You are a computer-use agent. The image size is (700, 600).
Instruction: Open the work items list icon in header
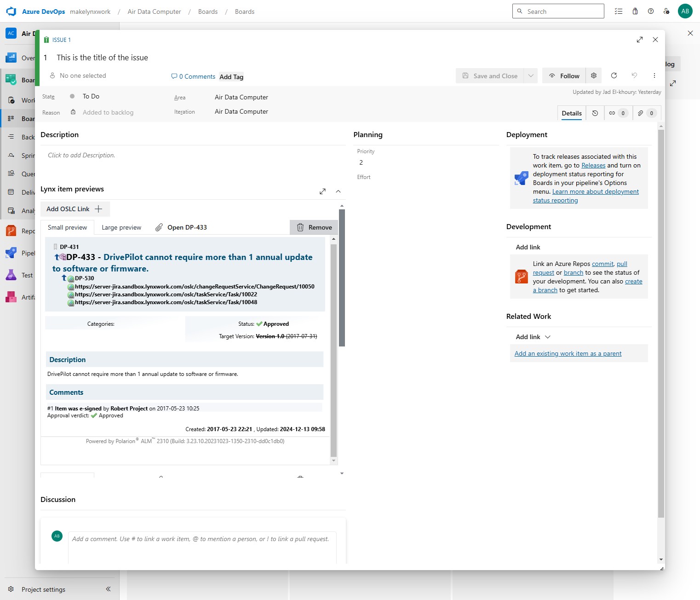(619, 12)
